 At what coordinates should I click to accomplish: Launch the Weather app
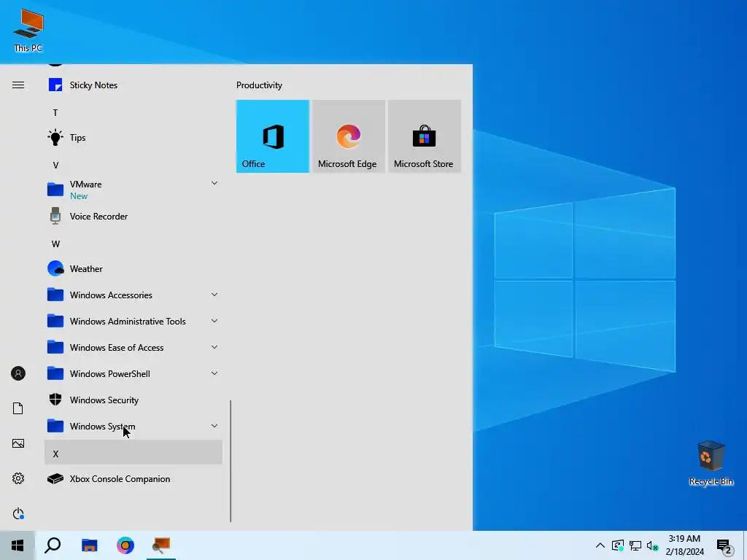[x=133, y=268]
